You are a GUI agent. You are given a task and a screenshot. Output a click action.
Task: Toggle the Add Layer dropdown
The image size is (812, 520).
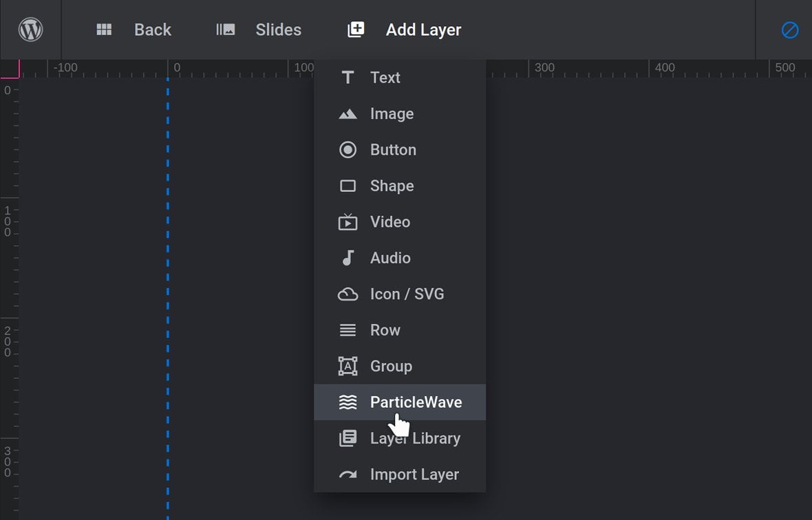tap(423, 30)
